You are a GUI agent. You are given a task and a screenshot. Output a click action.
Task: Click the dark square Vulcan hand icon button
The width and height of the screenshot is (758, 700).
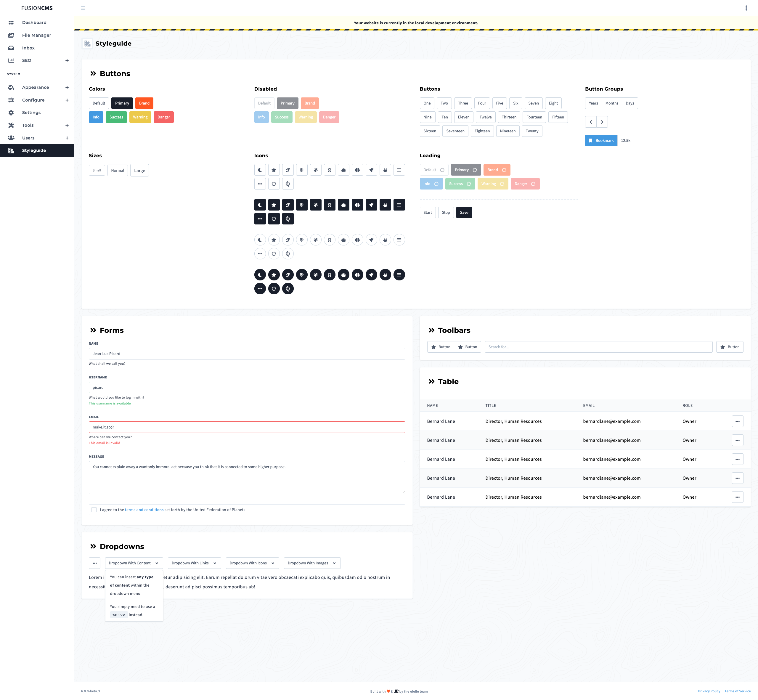pos(385,205)
